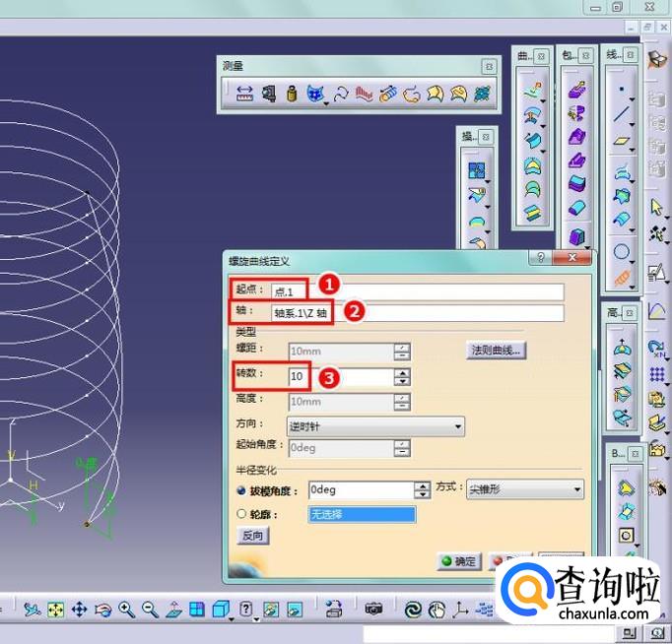Select the 轮廓 radio button
The width and height of the screenshot is (672, 644).
[x=241, y=513]
